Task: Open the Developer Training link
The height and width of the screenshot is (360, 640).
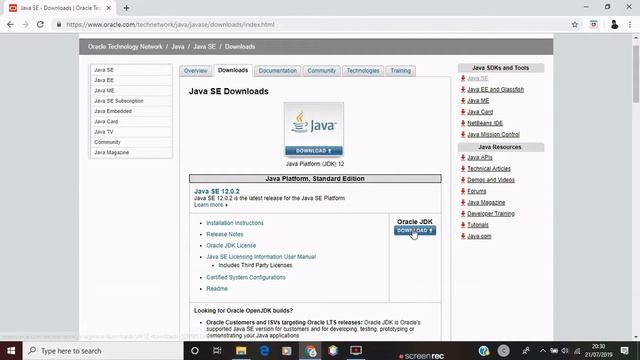Action: (491, 213)
